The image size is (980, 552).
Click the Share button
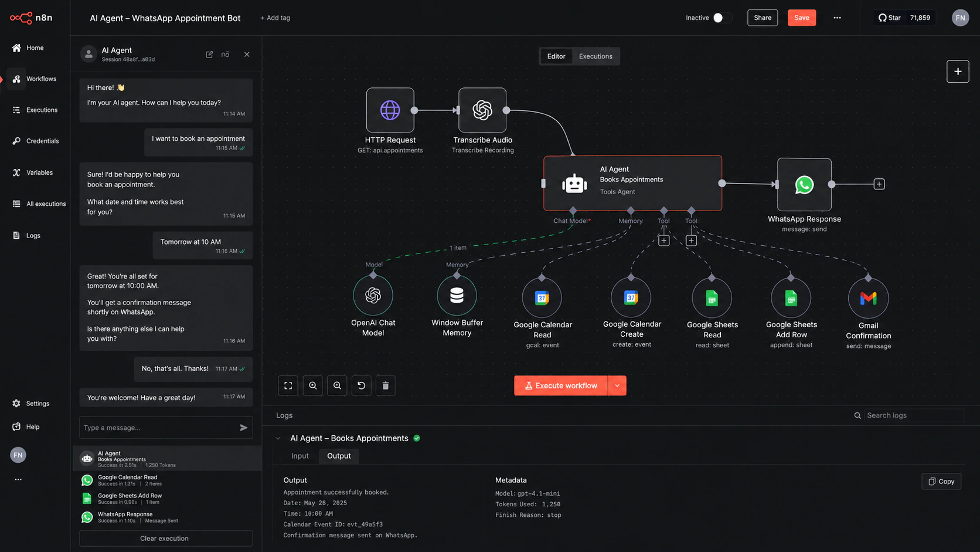pos(763,18)
